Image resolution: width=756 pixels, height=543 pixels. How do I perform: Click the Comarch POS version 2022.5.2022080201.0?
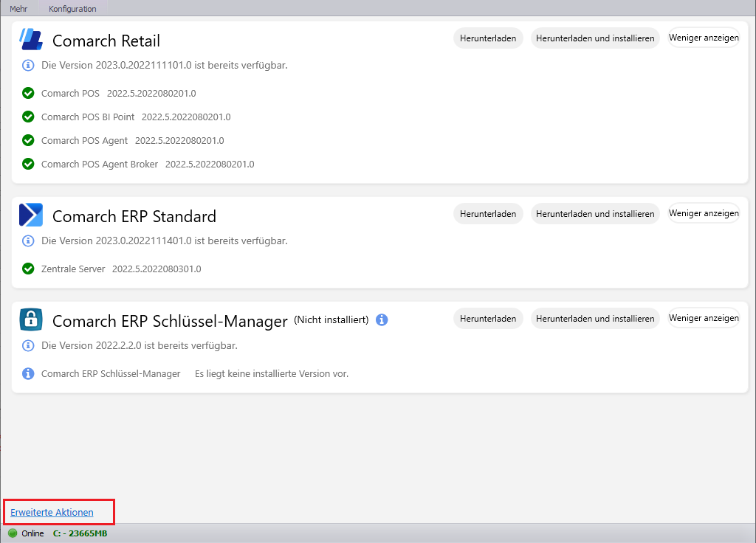[151, 94]
